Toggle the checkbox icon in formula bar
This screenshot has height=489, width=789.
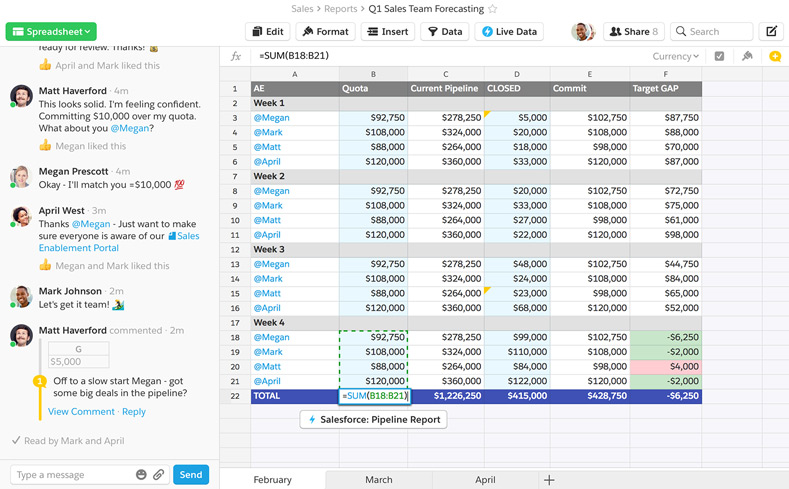tap(719, 57)
